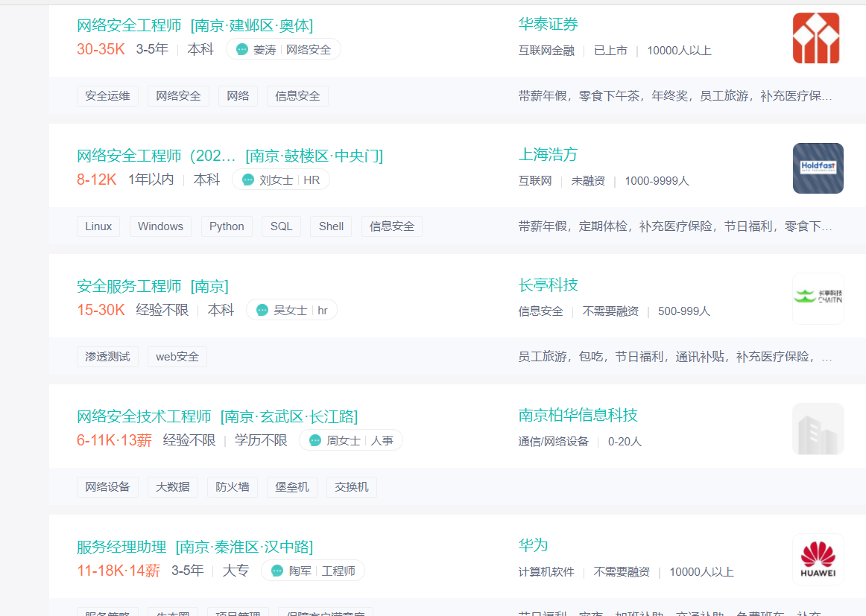Open 网络安全工程师 job in 鼓楼区·中央门

[x=230, y=156]
